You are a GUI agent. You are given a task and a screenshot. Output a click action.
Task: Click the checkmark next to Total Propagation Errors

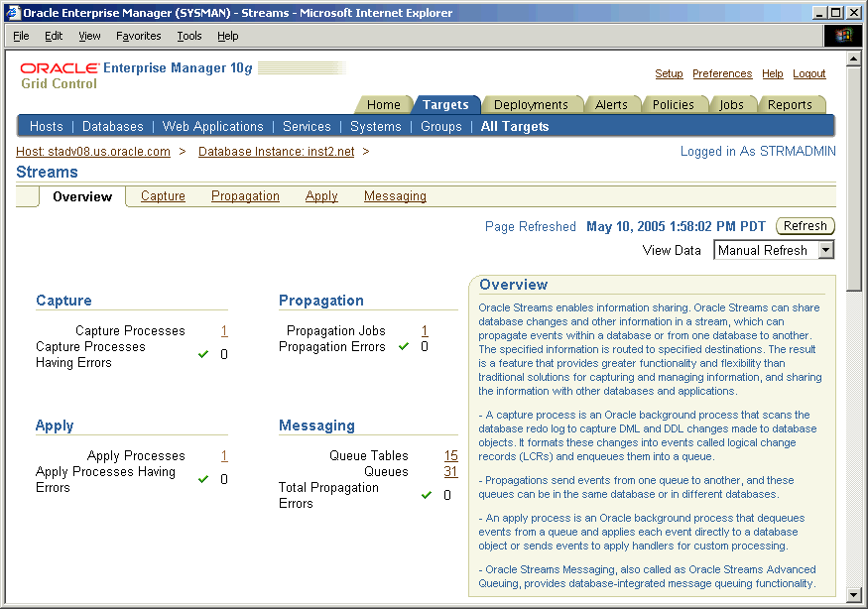tap(426, 495)
